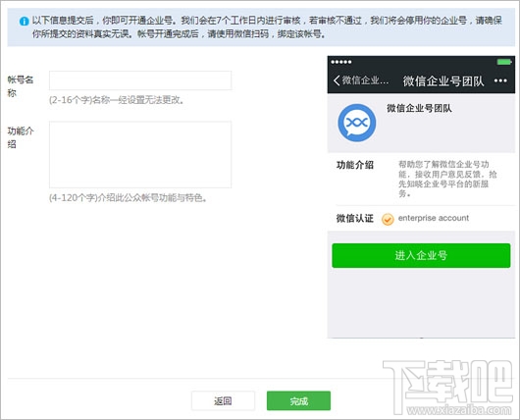Viewport: 520px width, 420px height.
Task: Click the orange verification checkmark badge
Action: (388, 219)
